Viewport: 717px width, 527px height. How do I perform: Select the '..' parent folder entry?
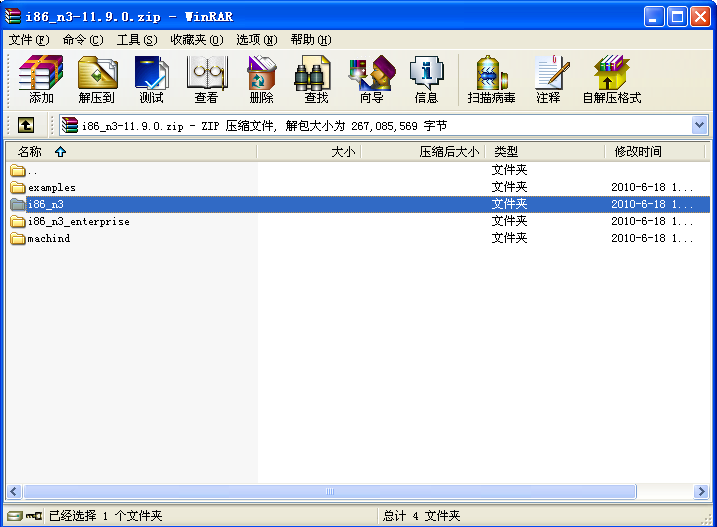(32, 171)
